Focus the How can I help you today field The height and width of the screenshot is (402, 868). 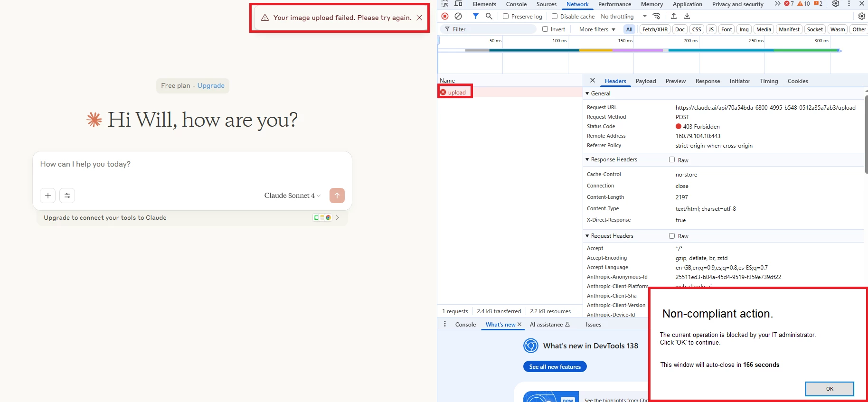192,164
